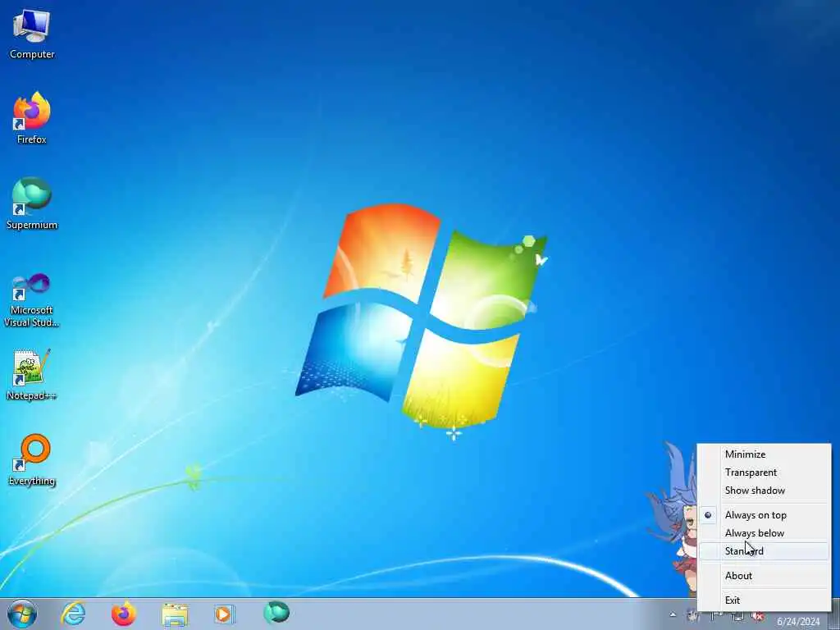Screen dimensions: 840x630
Task: Choose Minimize in the context menu
Action: click(764, 454)
